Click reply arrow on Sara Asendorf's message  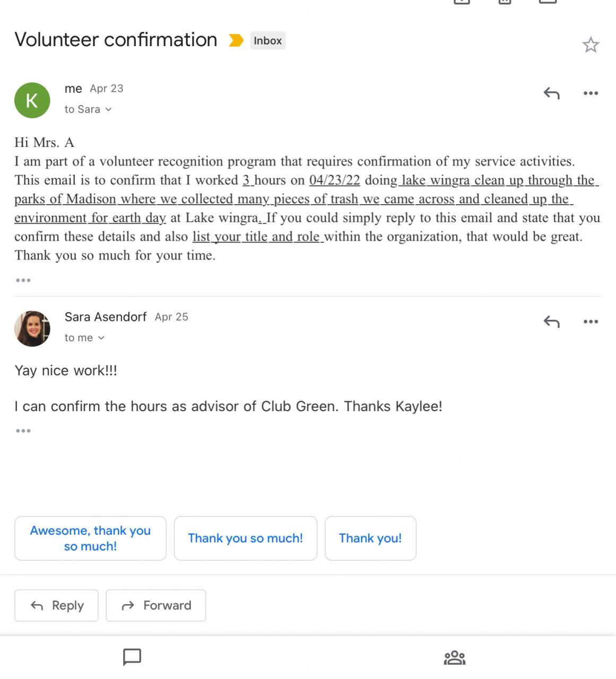(x=551, y=321)
